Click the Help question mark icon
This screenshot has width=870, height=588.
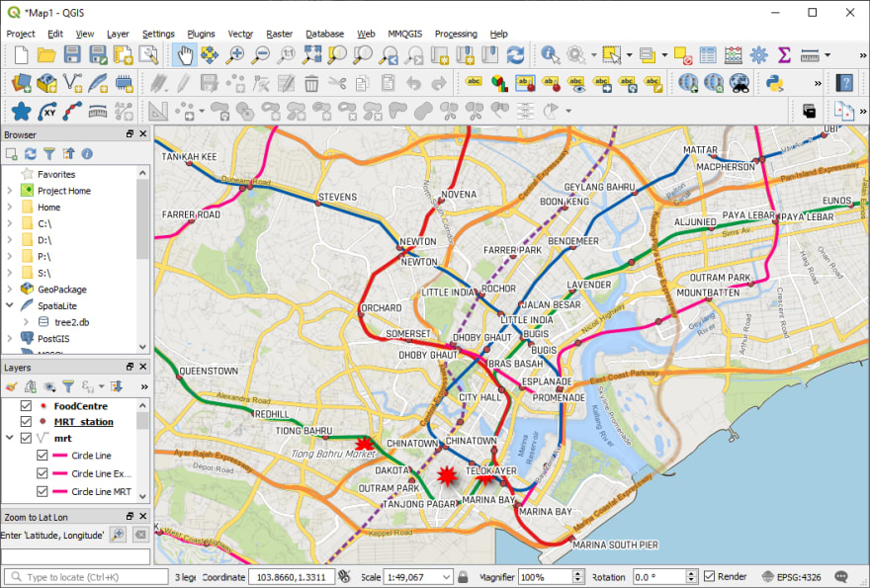point(844,83)
